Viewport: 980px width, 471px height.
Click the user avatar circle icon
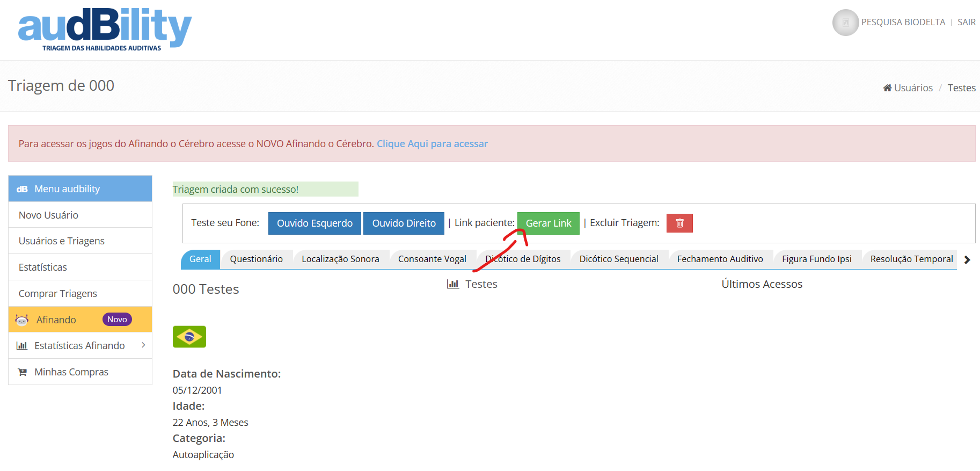(845, 23)
